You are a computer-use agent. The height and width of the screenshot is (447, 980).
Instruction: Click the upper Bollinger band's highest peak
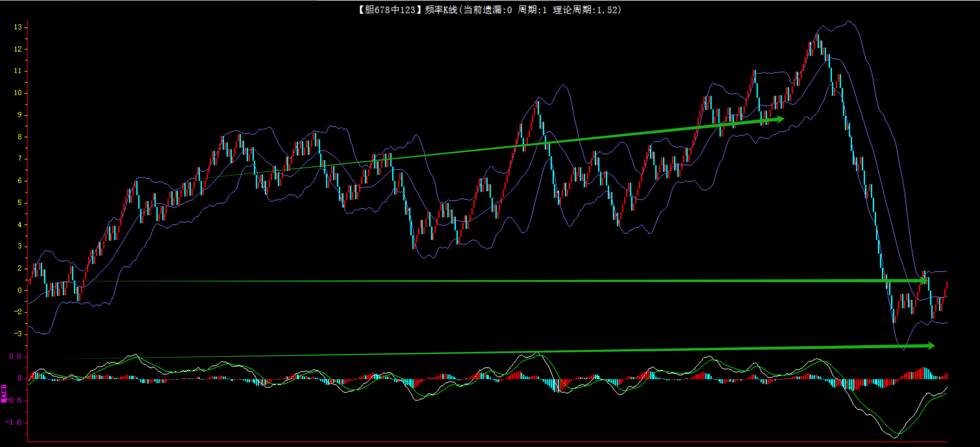coord(848,22)
